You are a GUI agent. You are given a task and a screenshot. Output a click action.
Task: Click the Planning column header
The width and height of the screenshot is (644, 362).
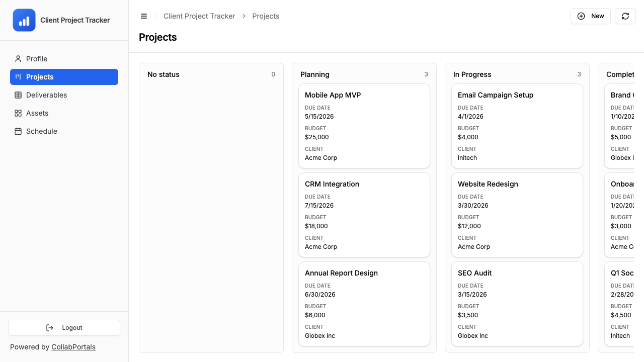(315, 74)
